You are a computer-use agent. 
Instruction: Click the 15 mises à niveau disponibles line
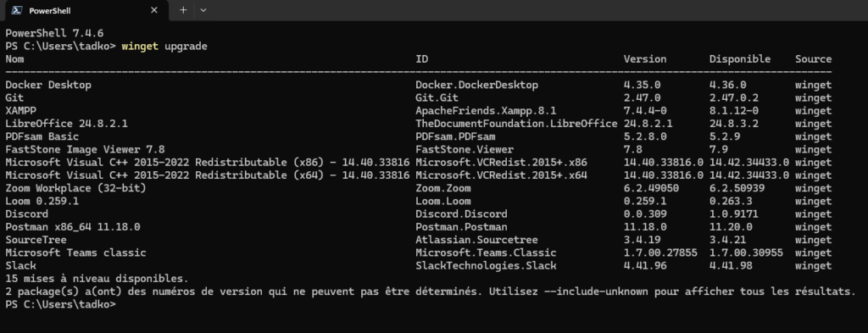97,278
